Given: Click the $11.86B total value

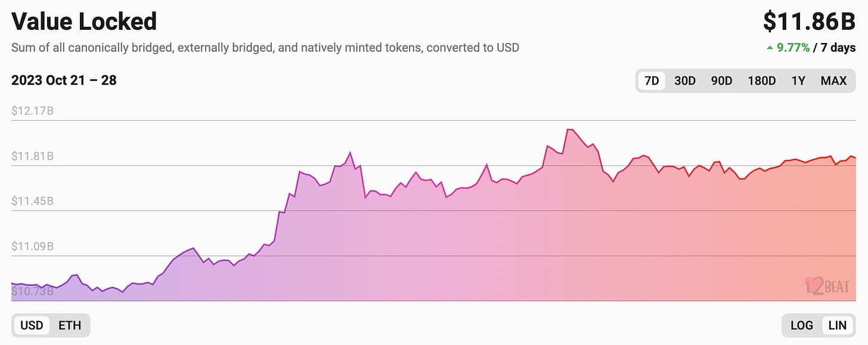Looking at the screenshot, I should click(809, 21).
